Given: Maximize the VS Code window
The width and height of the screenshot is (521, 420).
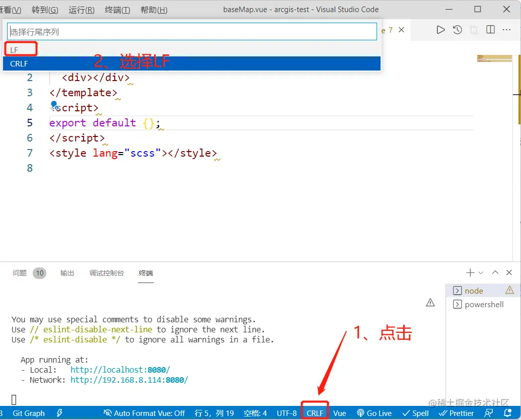Looking at the screenshot, I should 478,9.
